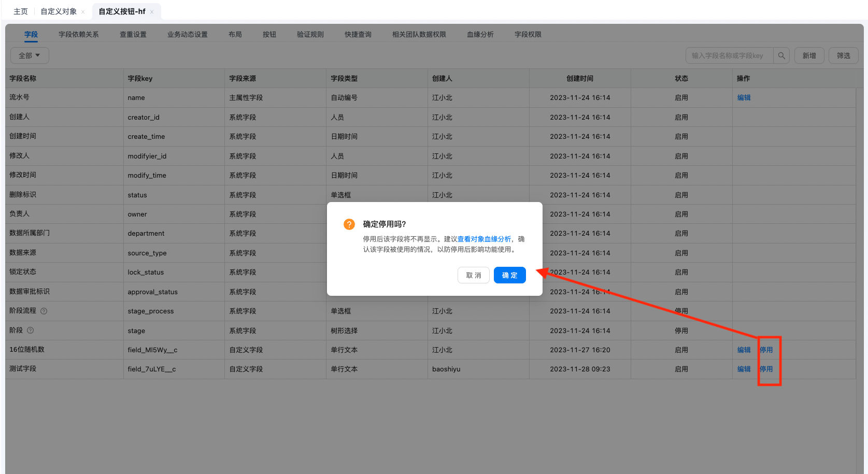Screen dimensions: 868x474
Task: Open the 血缘分析 tab
Action: coord(480,35)
